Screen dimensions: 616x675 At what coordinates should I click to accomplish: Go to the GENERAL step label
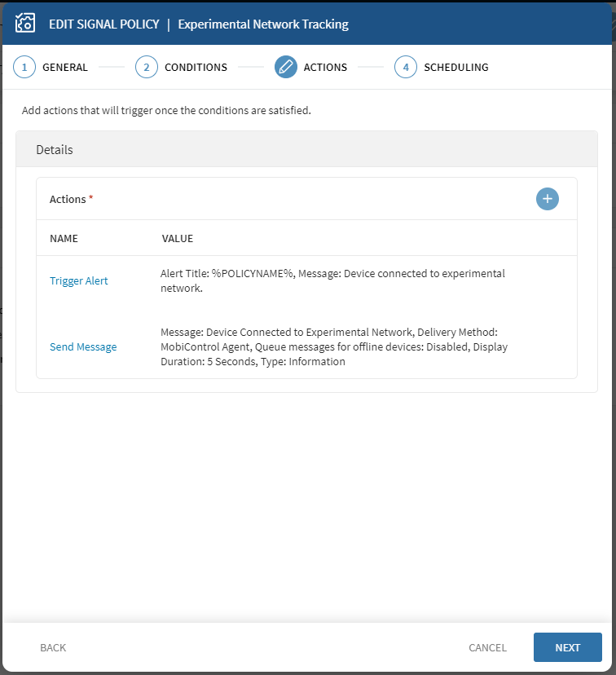point(64,68)
